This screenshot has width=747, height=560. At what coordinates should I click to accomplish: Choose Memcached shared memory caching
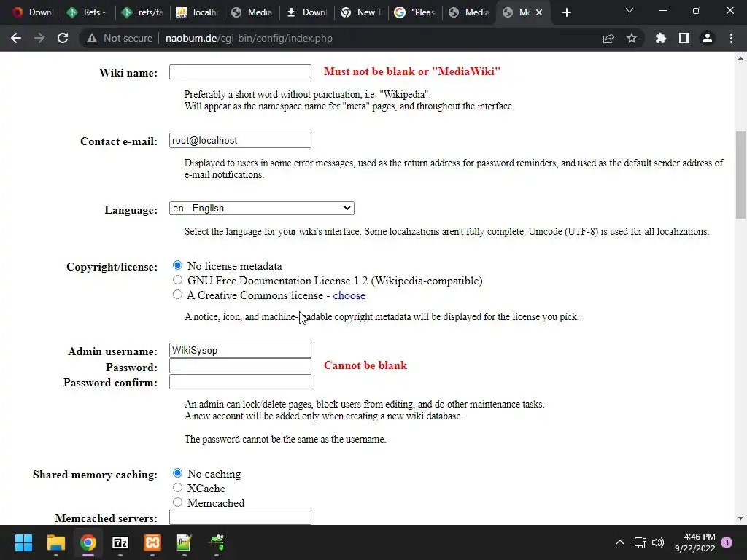pos(177,502)
